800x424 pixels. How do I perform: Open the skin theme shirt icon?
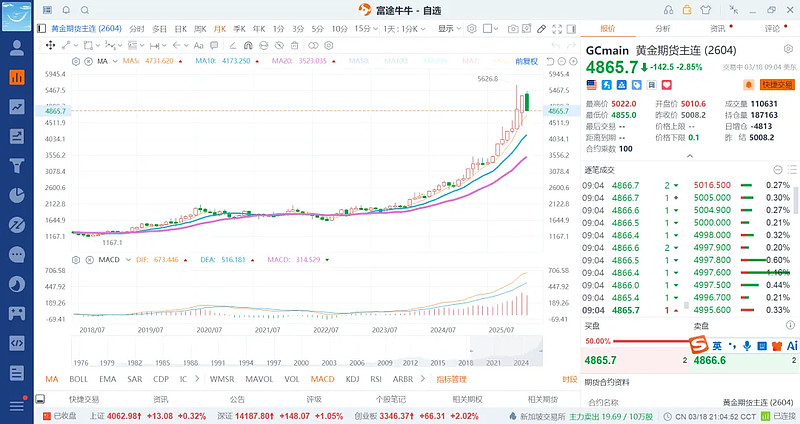[x=706, y=10]
